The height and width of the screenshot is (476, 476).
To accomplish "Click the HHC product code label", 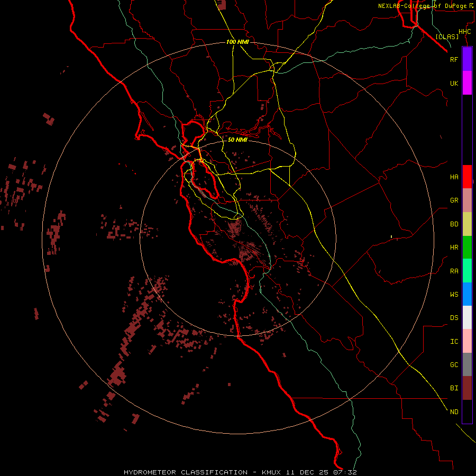I will click(x=465, y=32).
